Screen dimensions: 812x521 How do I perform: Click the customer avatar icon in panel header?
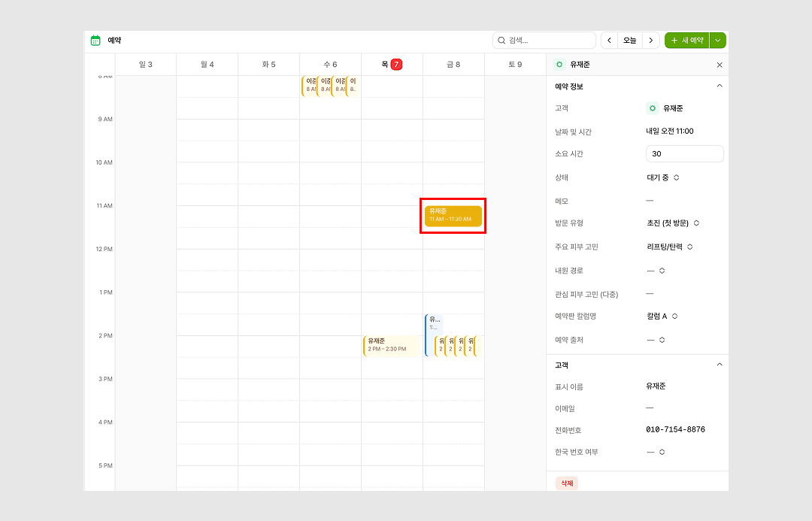click(x=559, y=64)
